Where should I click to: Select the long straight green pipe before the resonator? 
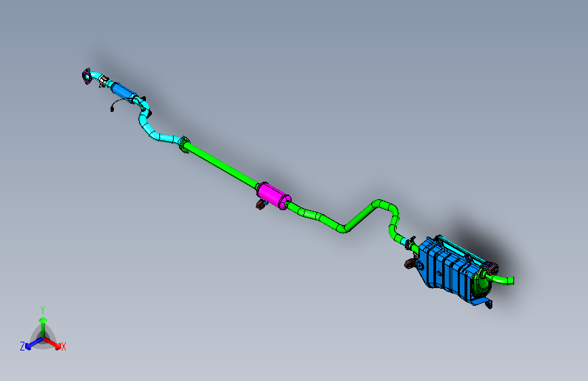(x=221, y=165)
